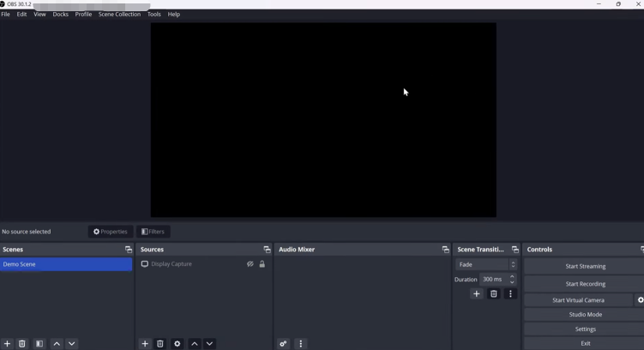Move scene down with arrow icon
The height and width of the screenshot is (350, 644).
point(71,343)
